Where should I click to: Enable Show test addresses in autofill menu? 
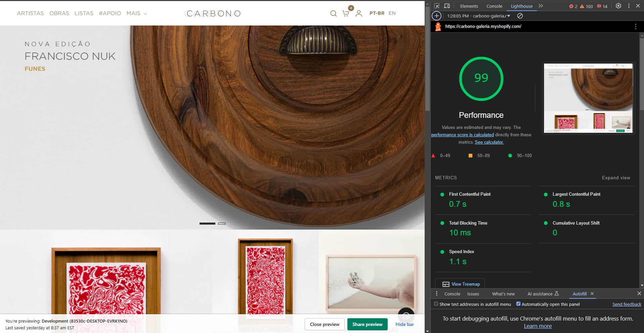coord(436,304)
